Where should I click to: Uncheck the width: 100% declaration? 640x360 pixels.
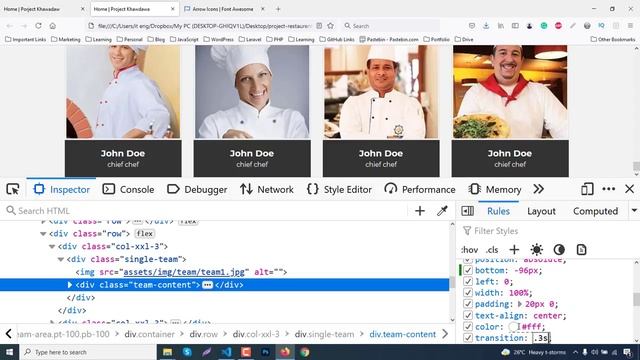click(x=468, y=293)
